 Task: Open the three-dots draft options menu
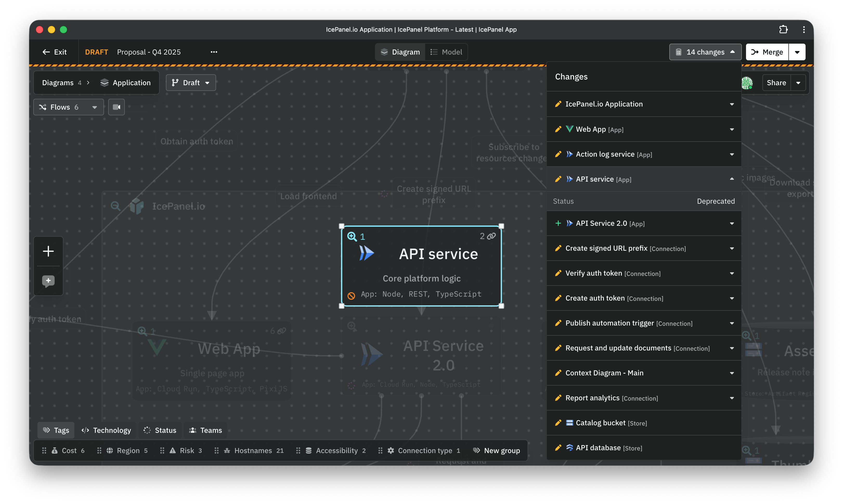(x=214, y=52)
